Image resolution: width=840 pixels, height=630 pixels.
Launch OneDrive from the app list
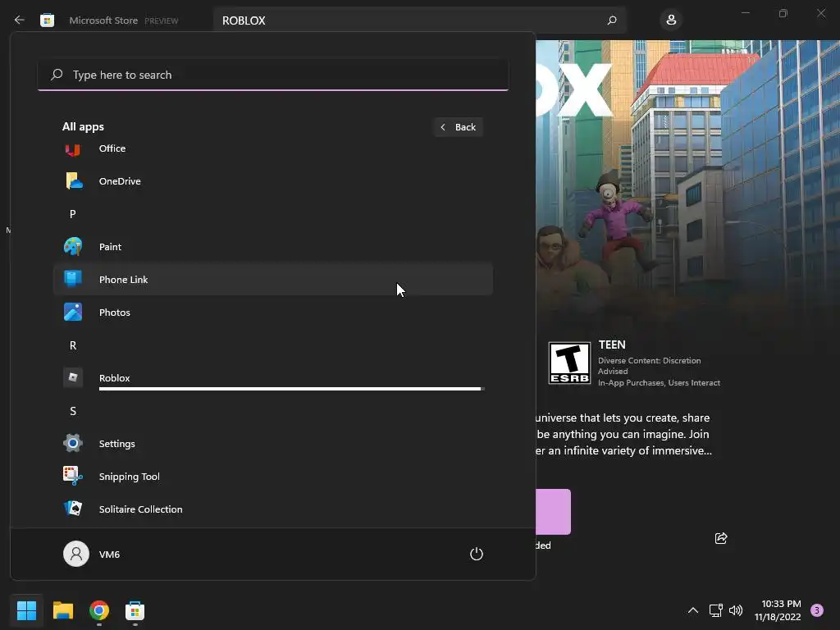(272, 181)
